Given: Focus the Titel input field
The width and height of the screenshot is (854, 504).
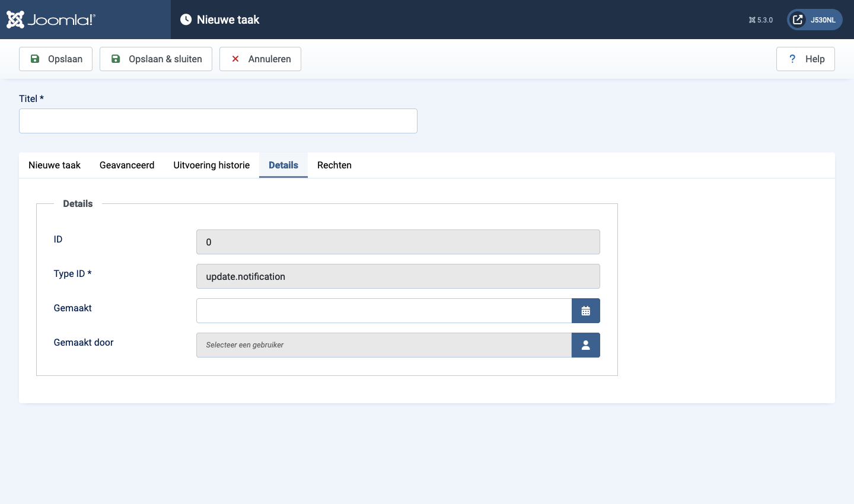Looking at the screenshot, I should (218, 121).
